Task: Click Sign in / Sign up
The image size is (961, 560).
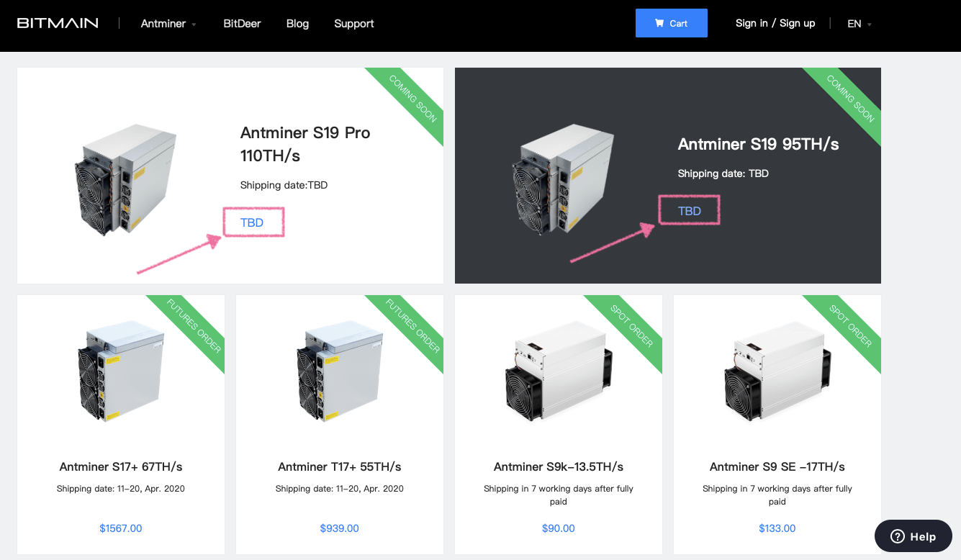Action: [x=775, y=23]
